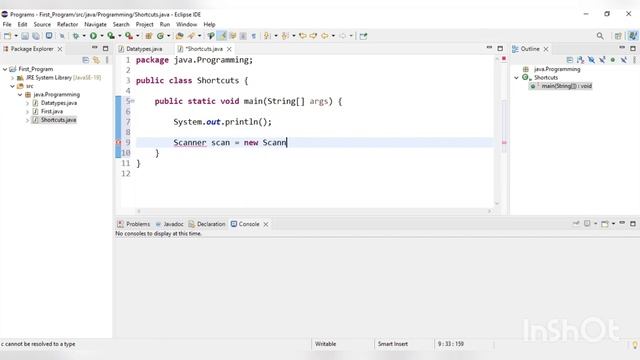The width and height of the screenshot is (640, 360).
Task: Open the Refactor menu
Action: click(x=67, y=24)
